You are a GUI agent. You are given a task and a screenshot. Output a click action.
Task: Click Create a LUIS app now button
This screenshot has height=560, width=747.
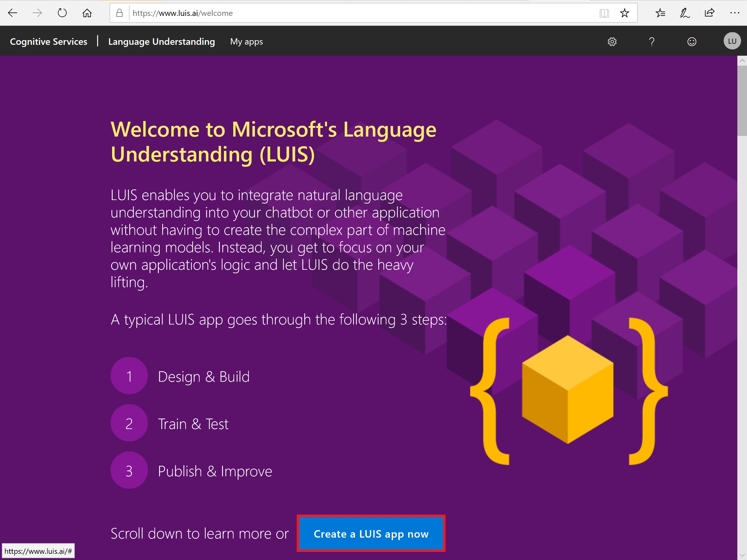coord(371,534)
